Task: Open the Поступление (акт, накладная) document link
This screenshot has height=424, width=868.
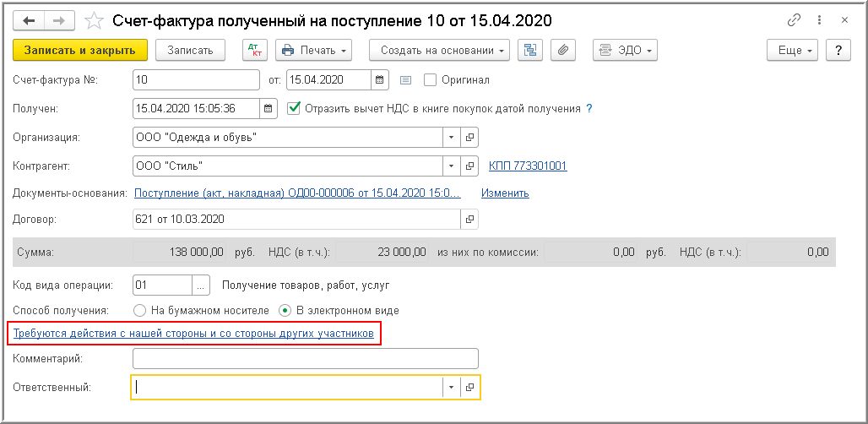Action: tap(297, 193)
